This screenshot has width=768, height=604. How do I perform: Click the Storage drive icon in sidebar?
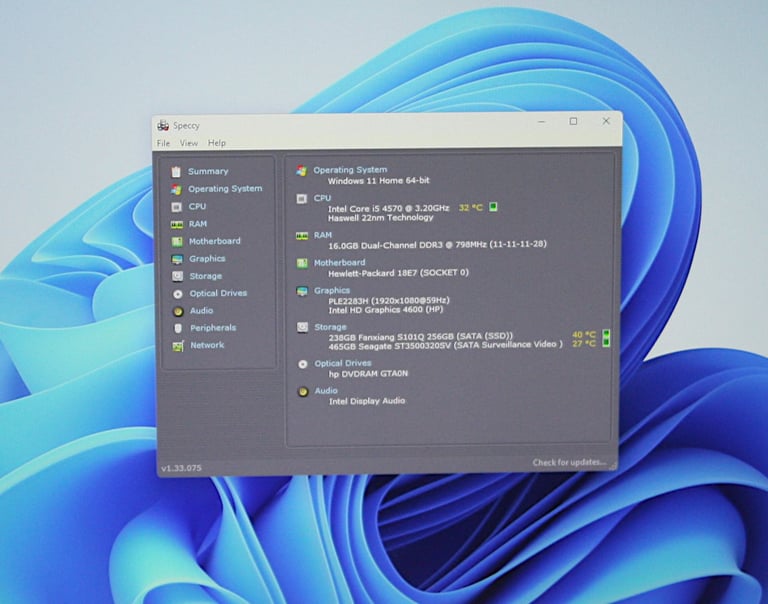(177, 276)
